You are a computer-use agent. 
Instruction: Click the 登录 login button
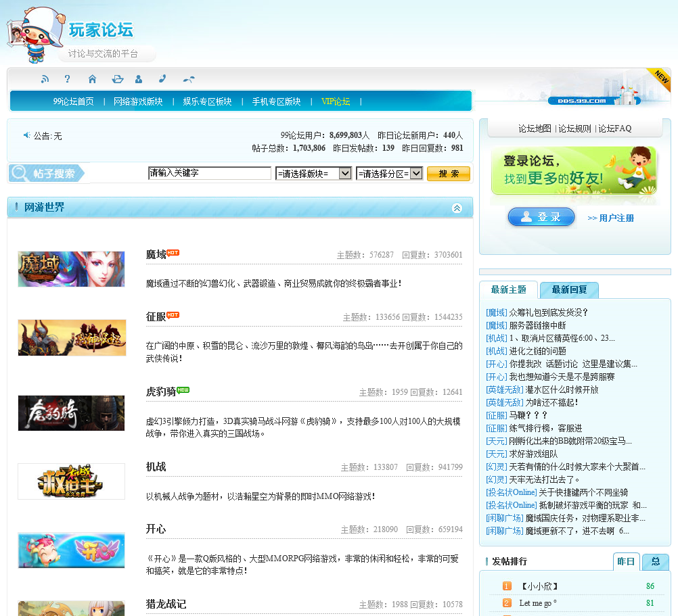541,217
